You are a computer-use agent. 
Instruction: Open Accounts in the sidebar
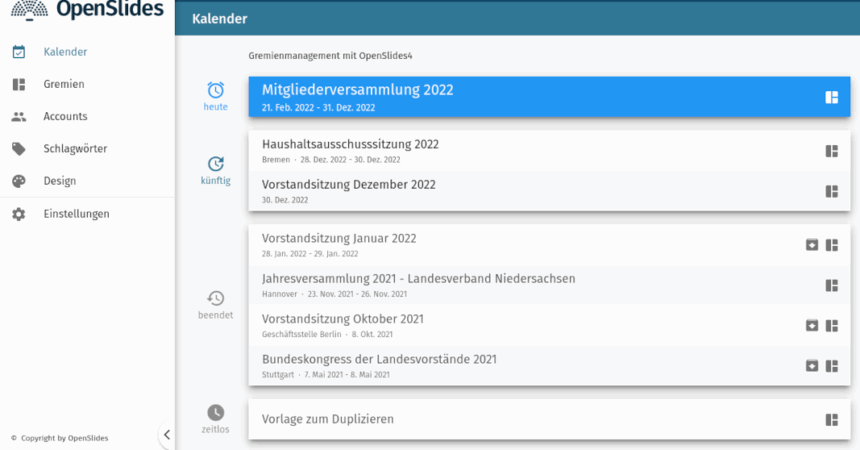click(x=87, y=116)
